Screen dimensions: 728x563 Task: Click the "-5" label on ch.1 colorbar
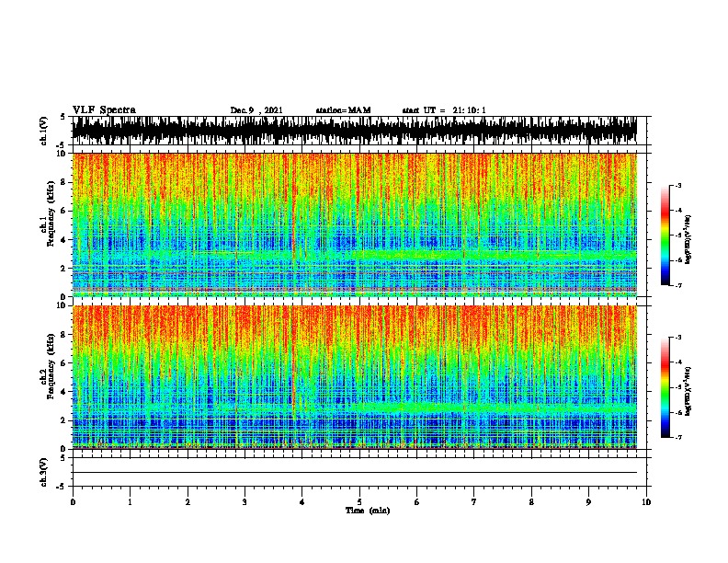pos(678,236)
